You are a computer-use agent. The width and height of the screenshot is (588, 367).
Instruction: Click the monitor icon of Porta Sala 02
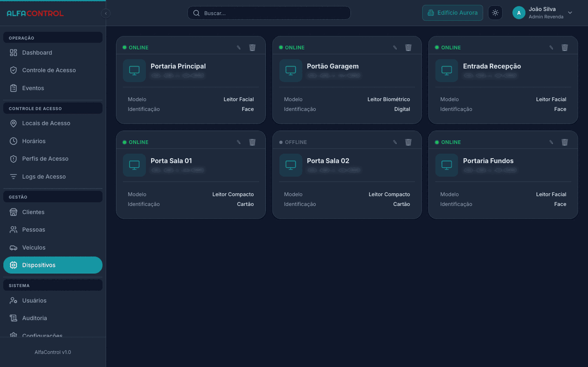coord(290,165)
